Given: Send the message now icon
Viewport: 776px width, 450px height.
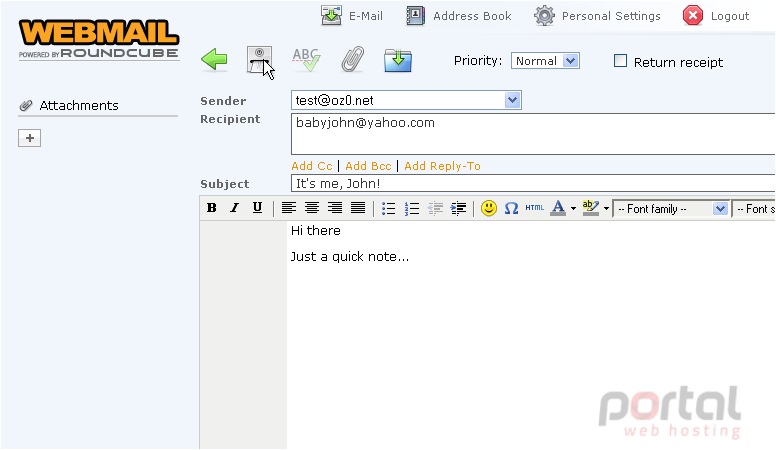Looking at the screenshot, I should coord(259,60).
